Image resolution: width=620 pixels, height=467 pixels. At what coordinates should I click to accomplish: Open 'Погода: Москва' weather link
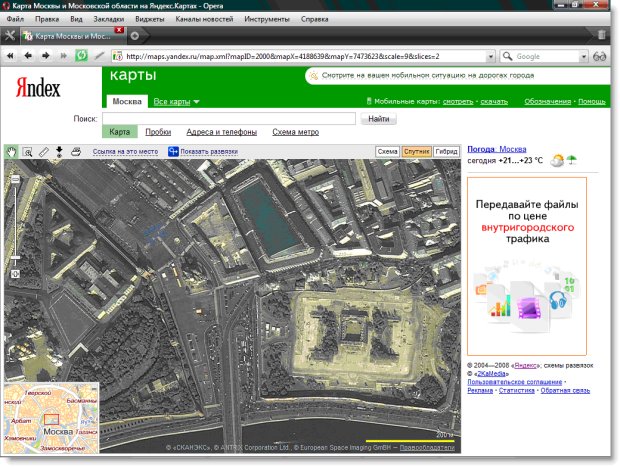click(497, 149)
